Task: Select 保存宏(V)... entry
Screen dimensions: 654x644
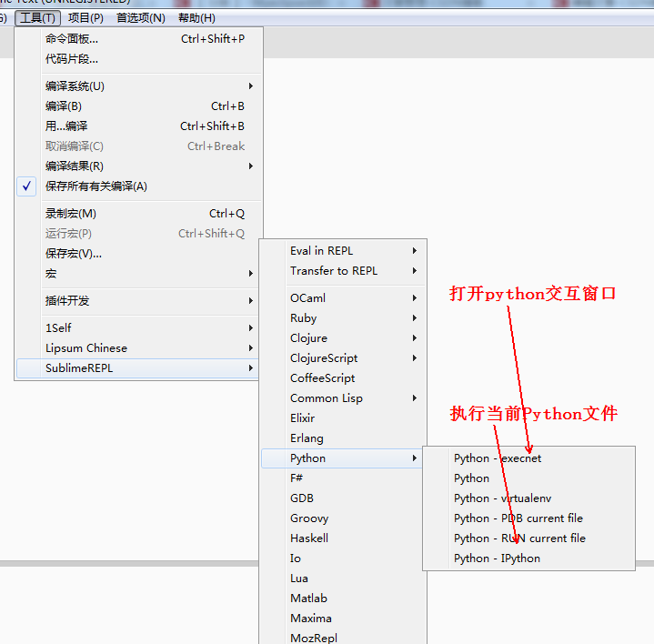Action: 137,254
